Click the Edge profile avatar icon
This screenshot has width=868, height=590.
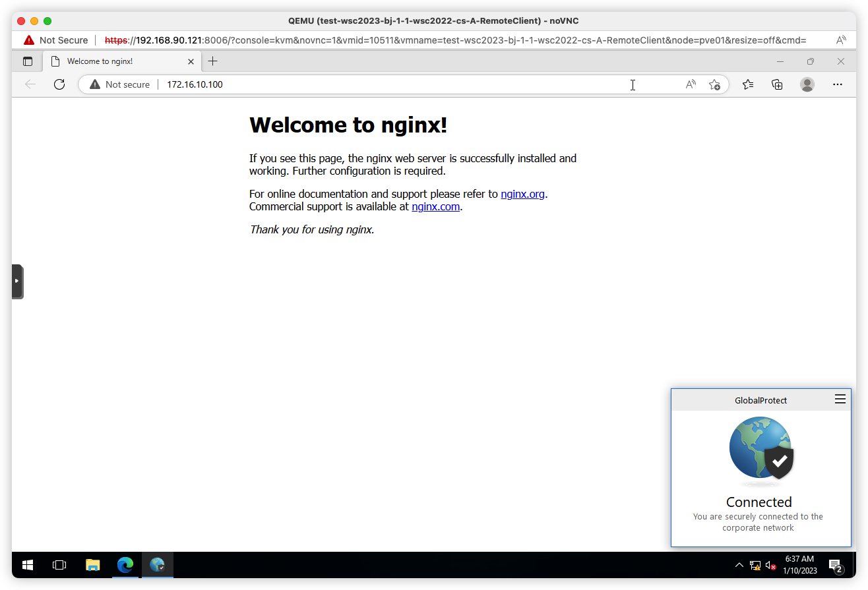coord(807,84)
